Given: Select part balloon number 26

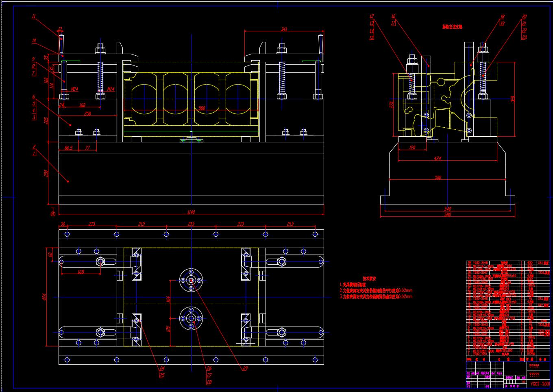Looking at the screenshot, I should click(209, 368).
